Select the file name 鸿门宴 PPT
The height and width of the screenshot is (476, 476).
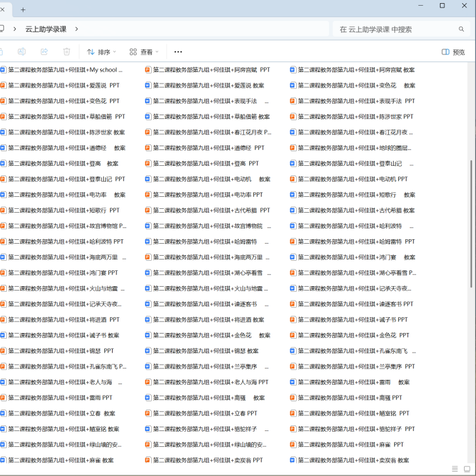click(x=63, y=273)
